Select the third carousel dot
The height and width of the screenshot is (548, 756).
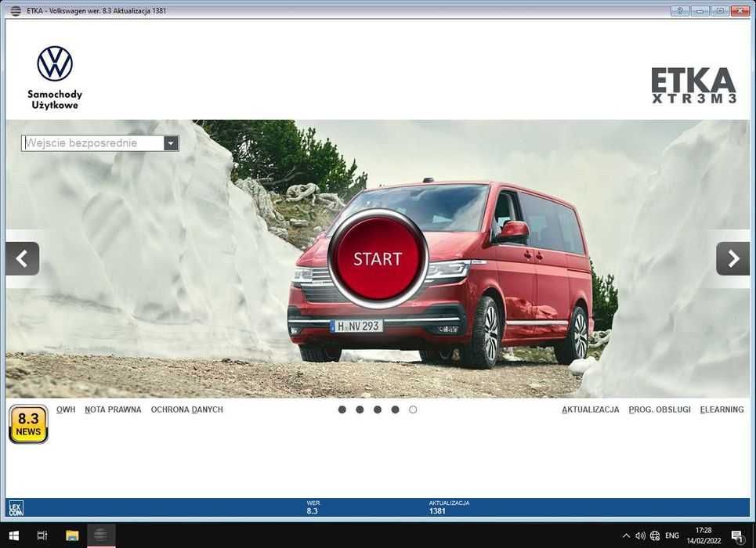(378, 409)
